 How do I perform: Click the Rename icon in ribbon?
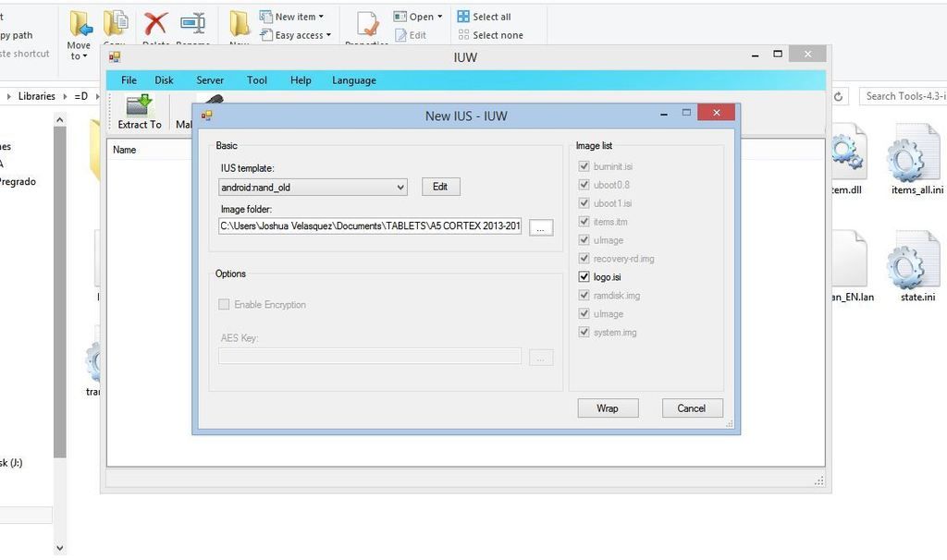click(x=193, y=25)
